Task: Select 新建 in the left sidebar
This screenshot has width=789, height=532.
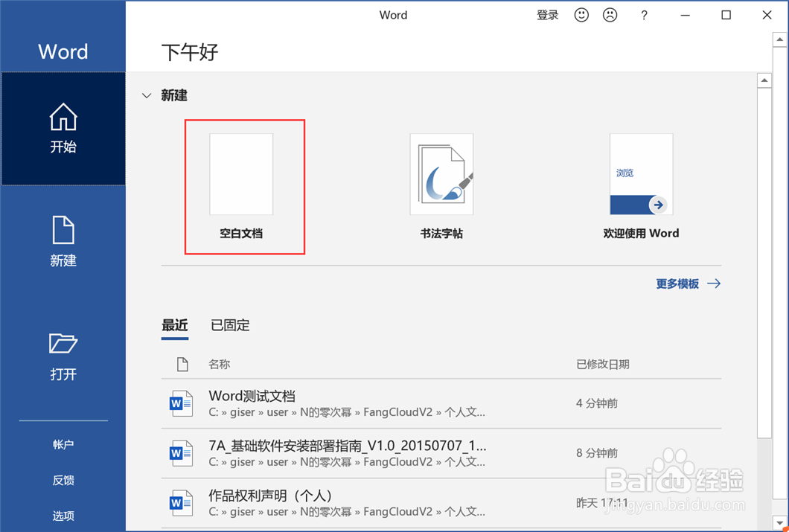Action: [x=63, y=241]
